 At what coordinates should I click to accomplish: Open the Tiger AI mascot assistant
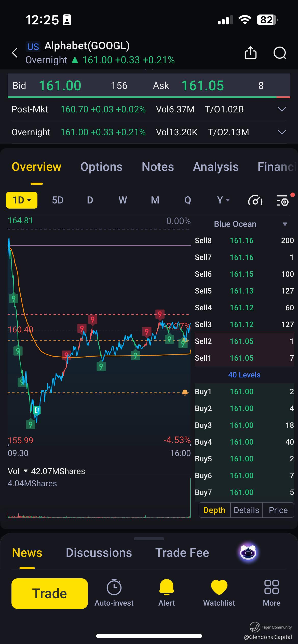pos(248,552)
